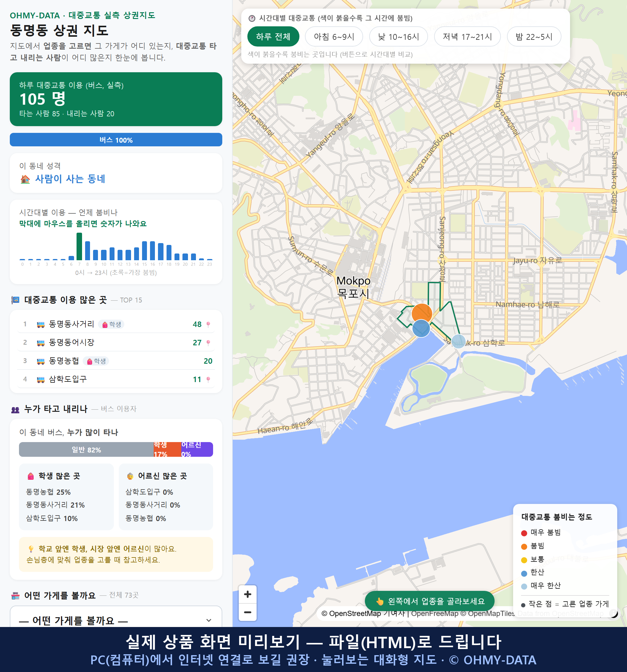Select the 동명농협 stop name in TOP list
This screenshot has width=627, height=672.
point(64,361)
